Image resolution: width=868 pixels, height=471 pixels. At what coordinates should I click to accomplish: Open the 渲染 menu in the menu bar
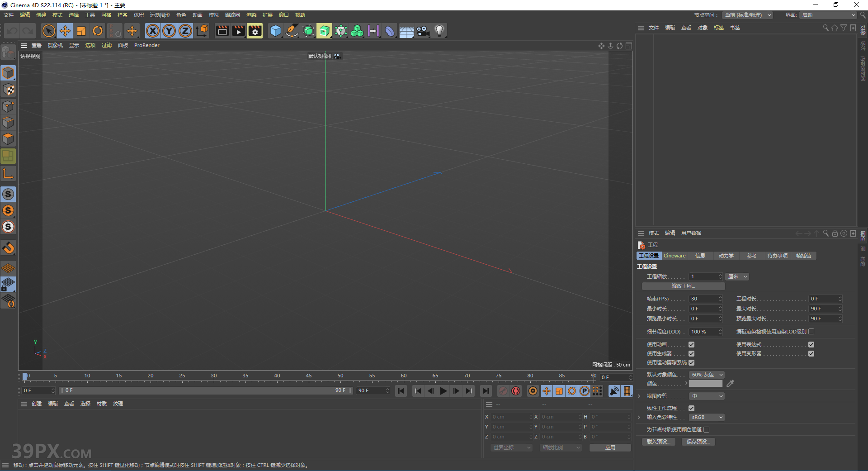coord(251,14)
